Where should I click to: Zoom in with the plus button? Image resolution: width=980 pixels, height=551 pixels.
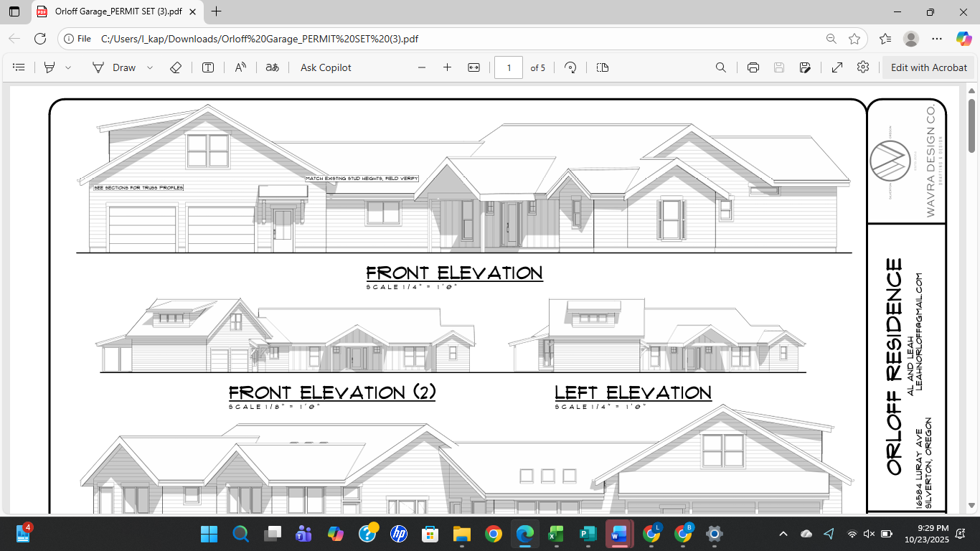[447, 67]
